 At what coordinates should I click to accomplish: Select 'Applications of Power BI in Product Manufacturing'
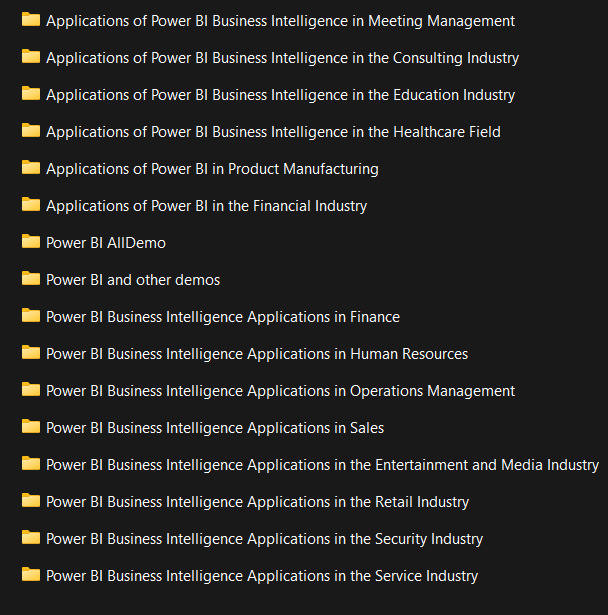(x=212, y=169)
